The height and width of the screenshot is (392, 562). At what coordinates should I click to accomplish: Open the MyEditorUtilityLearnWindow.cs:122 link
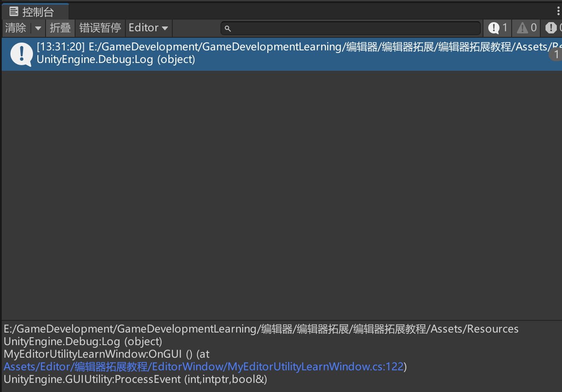point(204,367)
